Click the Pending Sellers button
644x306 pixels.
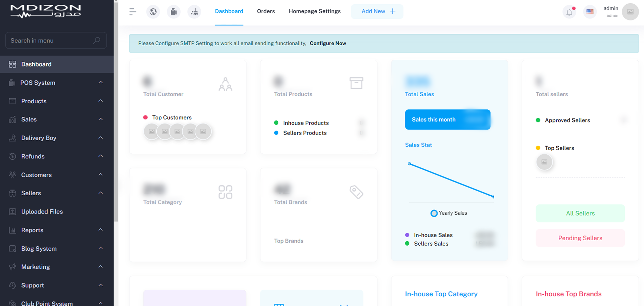point(580,238)
